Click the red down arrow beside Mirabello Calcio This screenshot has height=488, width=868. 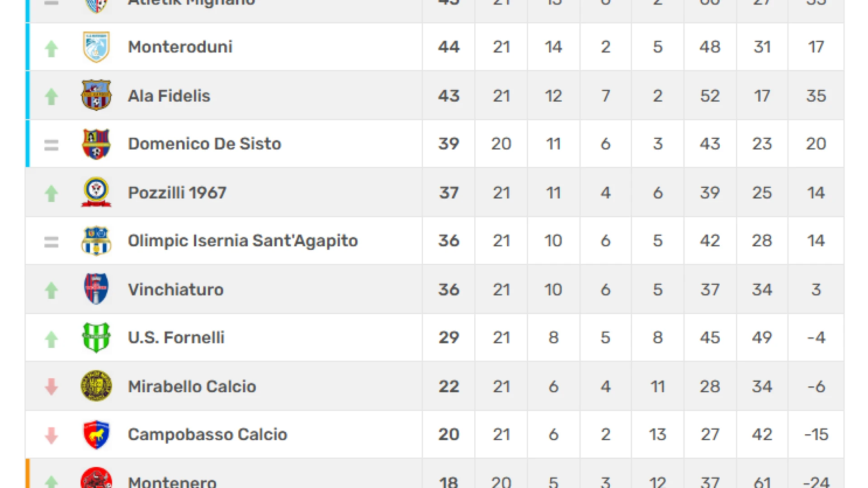tap(52, 387)
